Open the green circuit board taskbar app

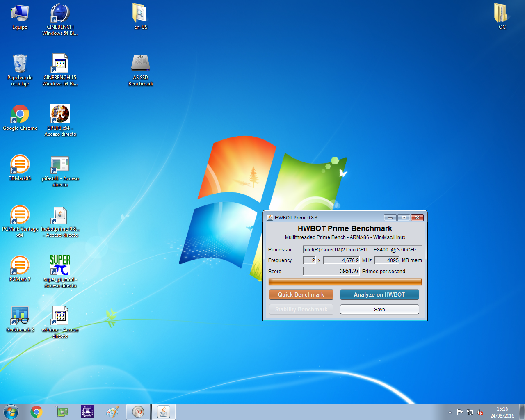click(x=62, y=412)
